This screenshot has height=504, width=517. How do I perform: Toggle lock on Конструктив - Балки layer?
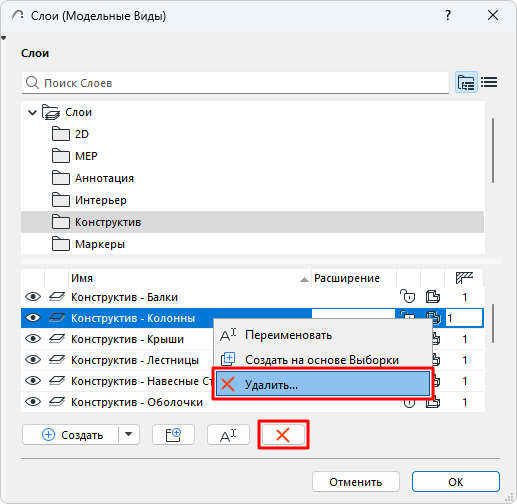point(408,296)
